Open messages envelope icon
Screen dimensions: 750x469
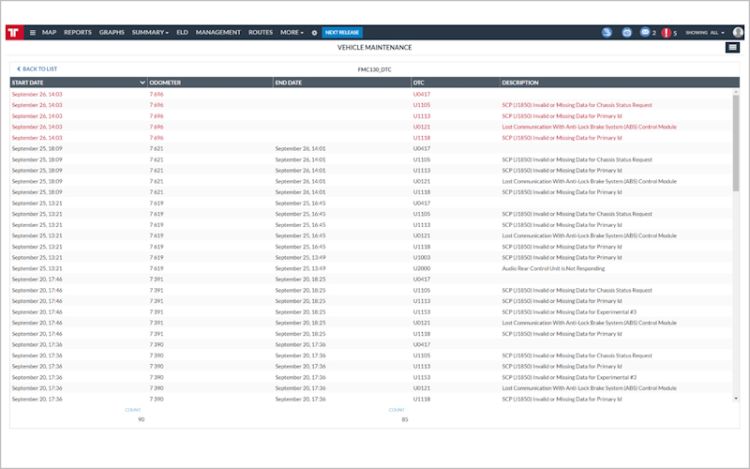click(x=645, y=32)
